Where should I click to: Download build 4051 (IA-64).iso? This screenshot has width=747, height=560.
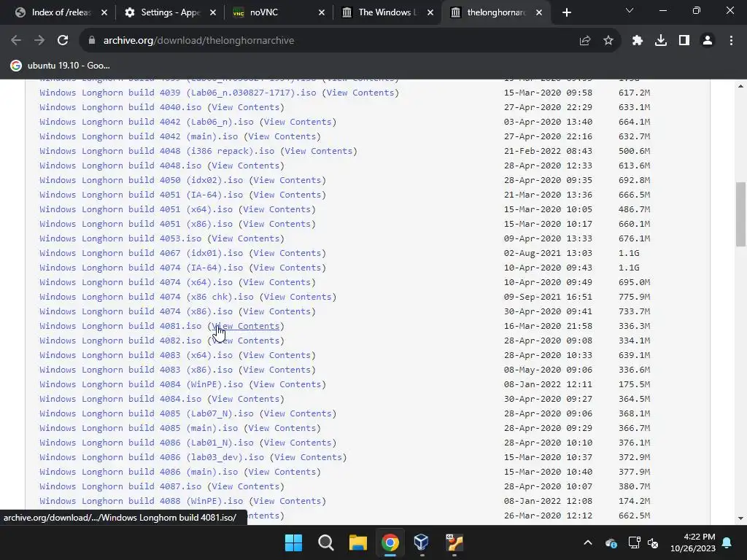point(142,195)
